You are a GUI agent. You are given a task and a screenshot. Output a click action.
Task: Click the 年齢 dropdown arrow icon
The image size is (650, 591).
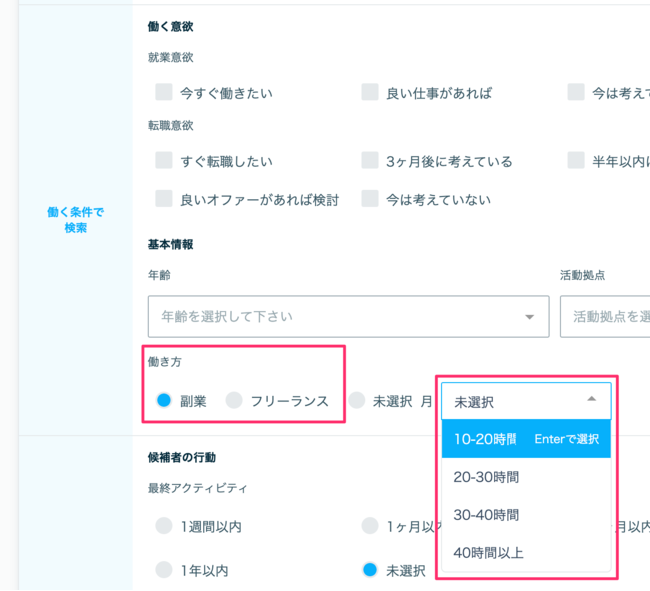529,317
